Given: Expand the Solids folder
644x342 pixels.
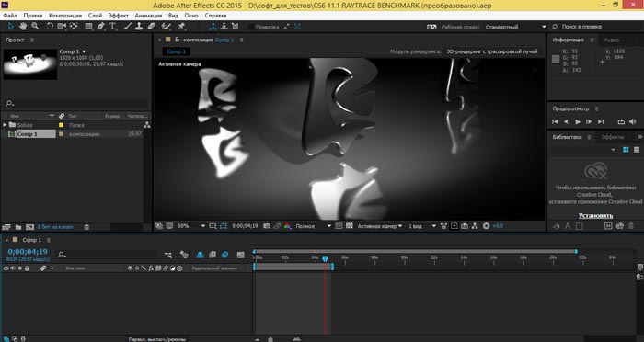Looking at the screenshot, I should [x=5, y=124].
